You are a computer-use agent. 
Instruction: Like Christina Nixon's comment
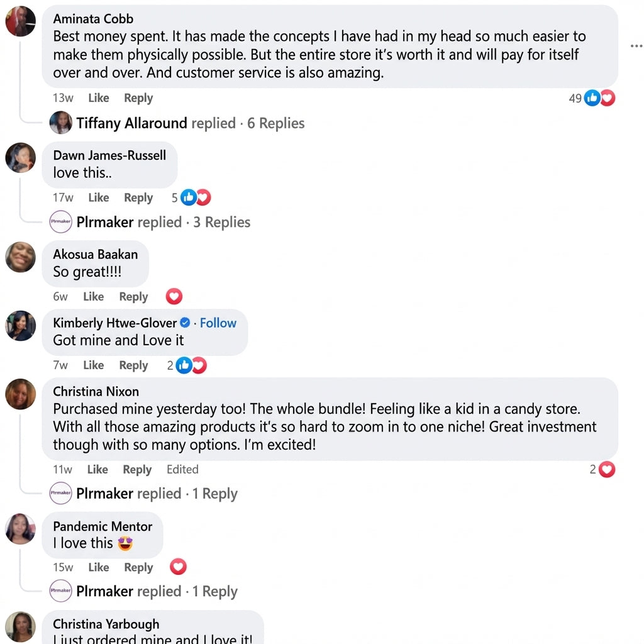[x=97, y=469]
